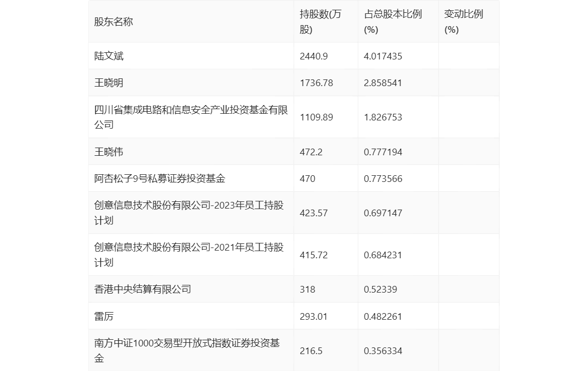Select the percentage 0.777194

(383, 152)
